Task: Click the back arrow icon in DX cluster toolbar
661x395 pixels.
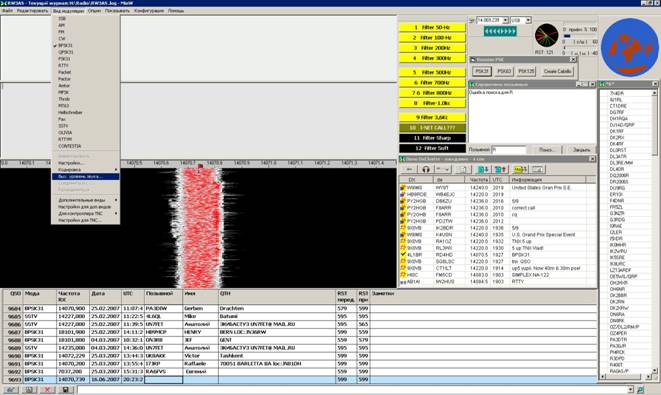Action: point(409,169)
